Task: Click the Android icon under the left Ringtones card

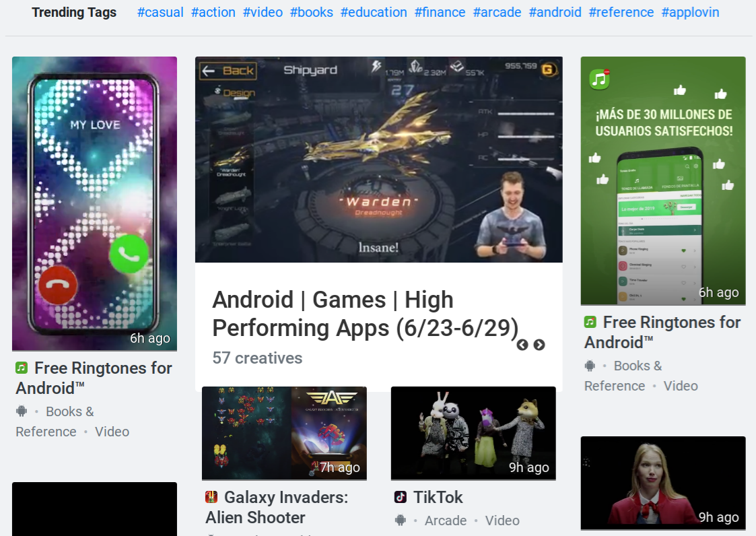Action: (22, 411)
